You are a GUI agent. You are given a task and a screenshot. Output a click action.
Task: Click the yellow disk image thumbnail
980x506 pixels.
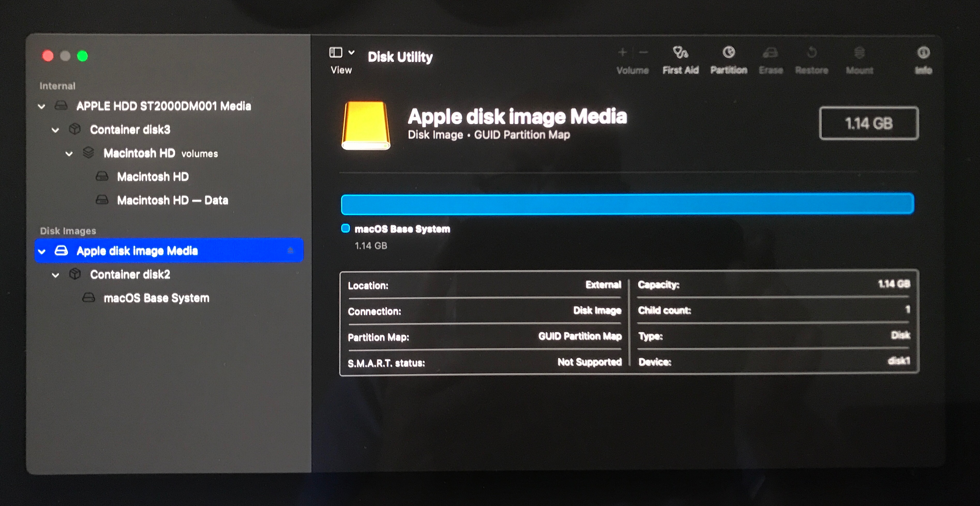point(366,125)
